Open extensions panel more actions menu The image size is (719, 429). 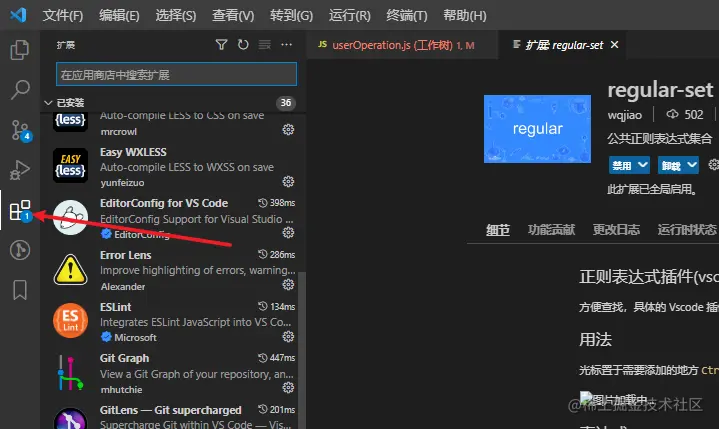(x=287, y=44)
